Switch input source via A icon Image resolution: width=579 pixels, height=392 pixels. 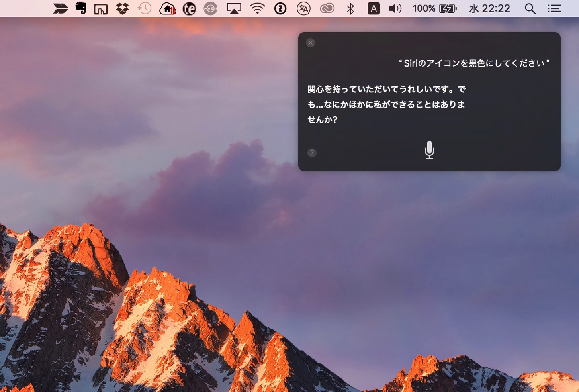pos(373,8)
